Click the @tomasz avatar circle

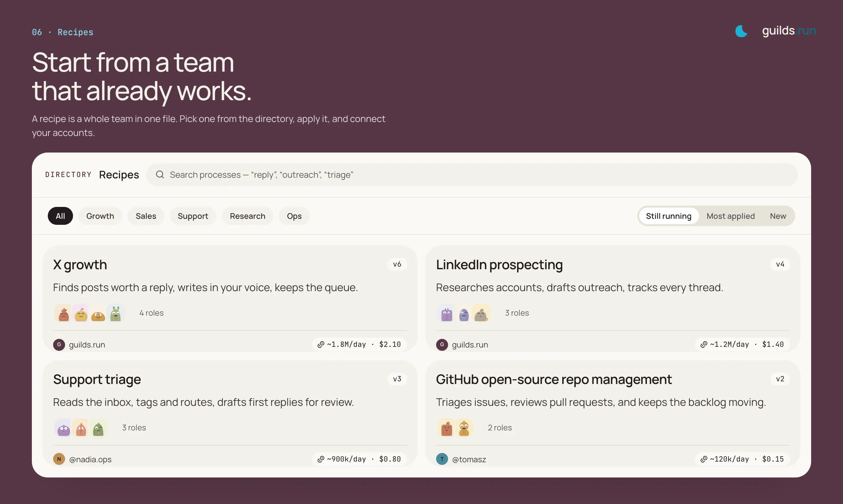coord(442,459)
